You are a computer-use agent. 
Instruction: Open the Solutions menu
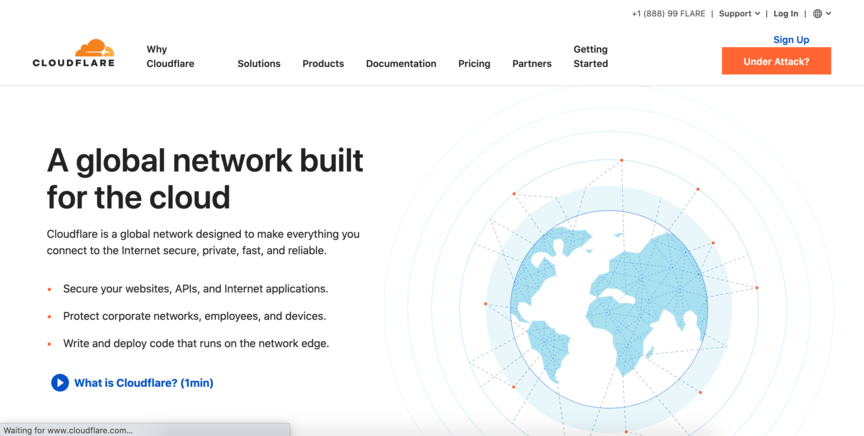259,63
